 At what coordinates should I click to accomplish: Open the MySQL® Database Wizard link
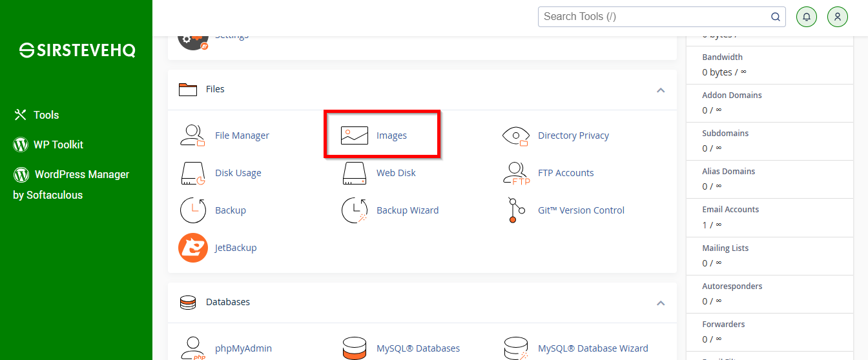[593, 348]
